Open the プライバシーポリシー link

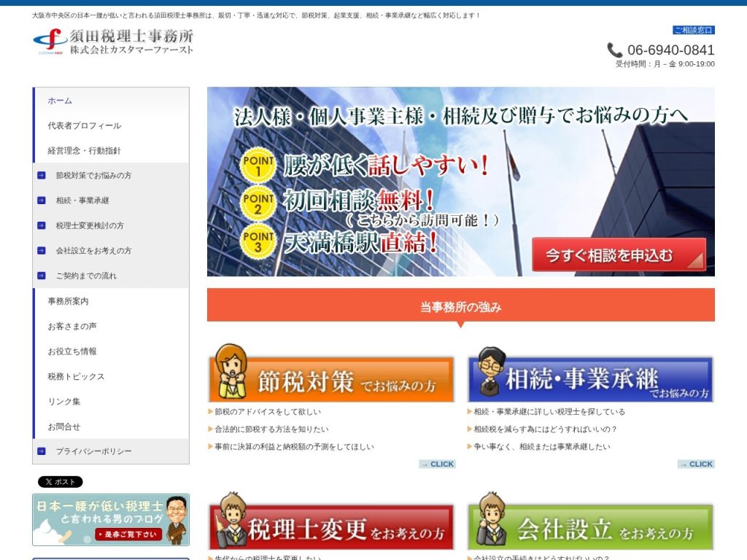94,451
